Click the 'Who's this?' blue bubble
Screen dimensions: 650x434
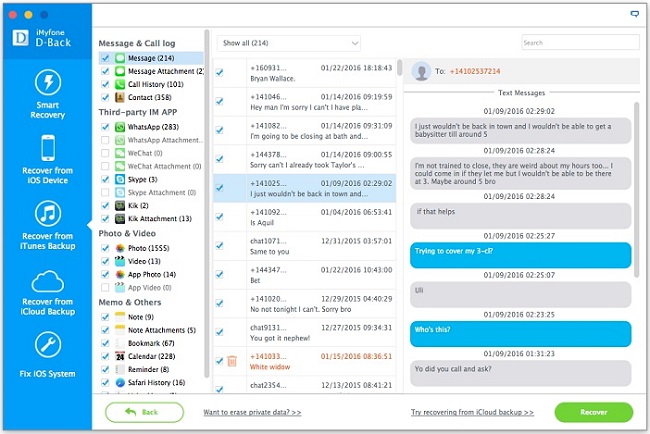521,334
